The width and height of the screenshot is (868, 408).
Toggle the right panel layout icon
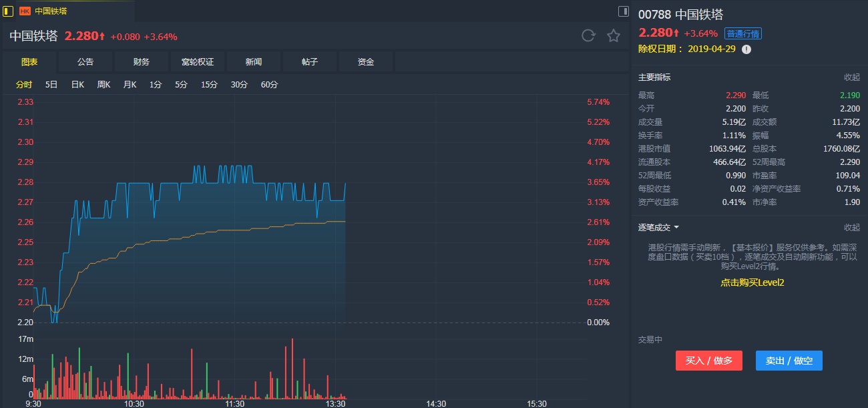(623, 11)
